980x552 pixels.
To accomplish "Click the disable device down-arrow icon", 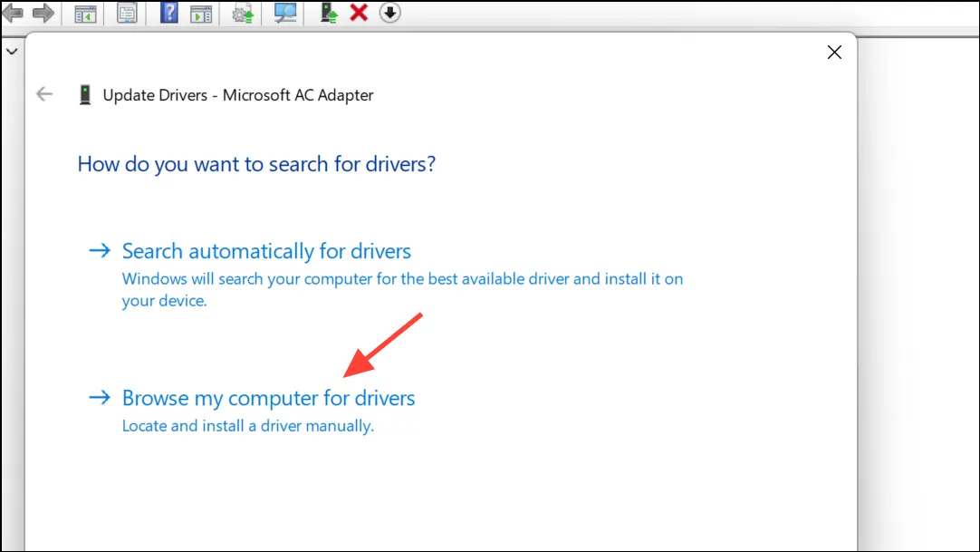I will [389, 13].
